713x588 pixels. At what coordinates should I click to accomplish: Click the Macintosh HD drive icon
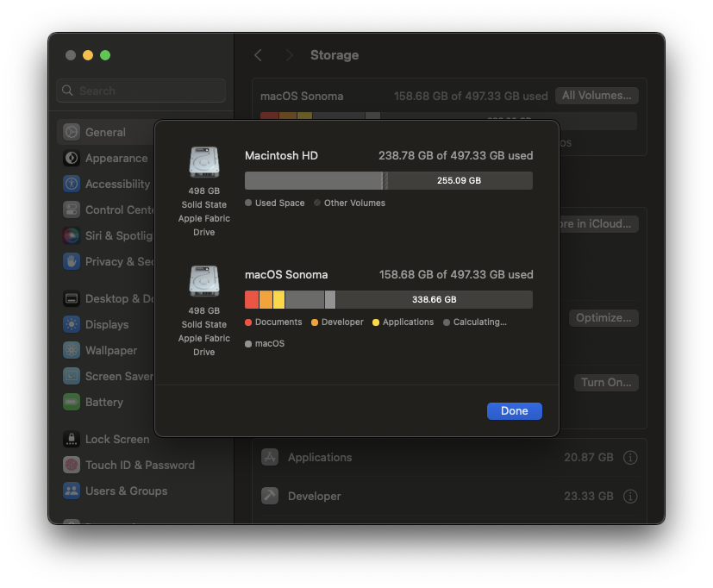[x=204, y=163]
